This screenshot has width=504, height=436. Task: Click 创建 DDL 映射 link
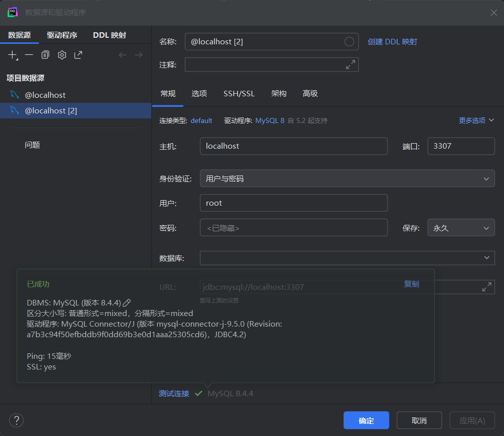[392, 42]
